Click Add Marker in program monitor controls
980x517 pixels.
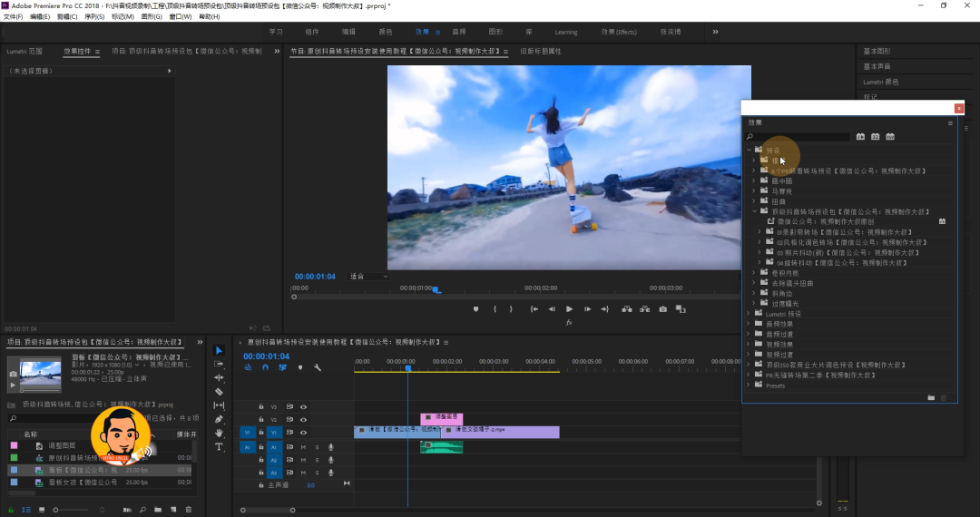pos(475,309)
